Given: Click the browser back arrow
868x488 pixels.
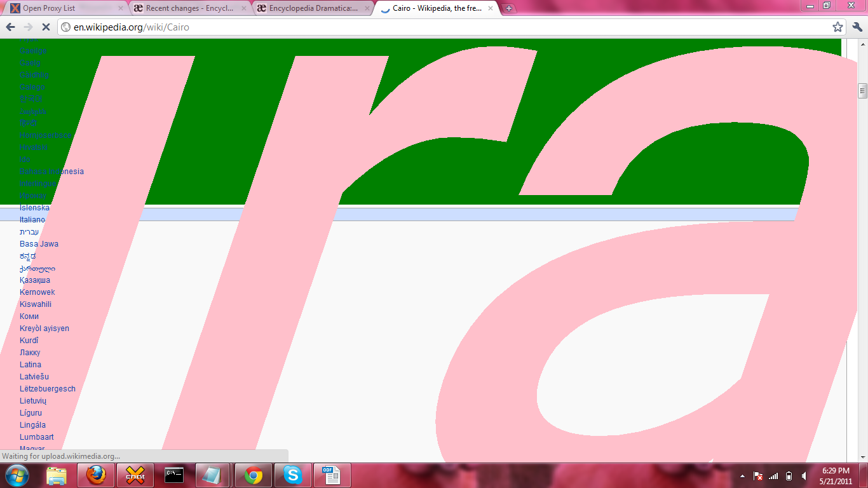Looking at the screenshot, I should click(11, 27).
